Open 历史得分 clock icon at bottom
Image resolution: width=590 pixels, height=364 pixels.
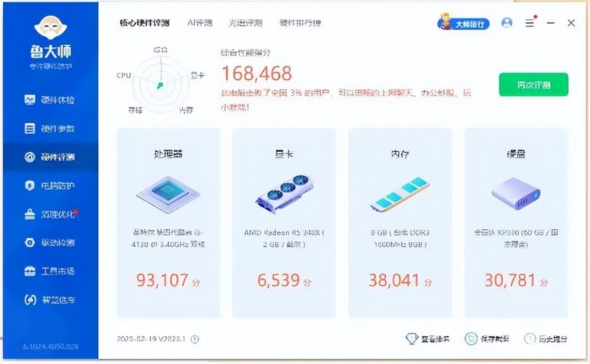click(530, 339)
